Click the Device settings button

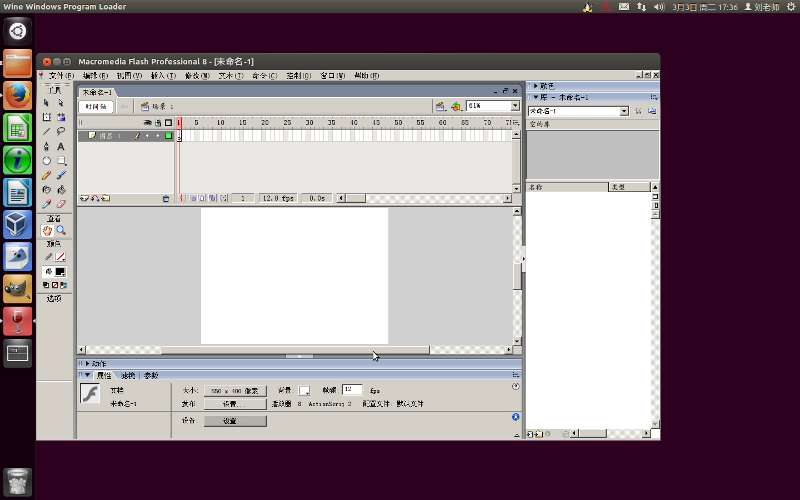coord(235,421)
